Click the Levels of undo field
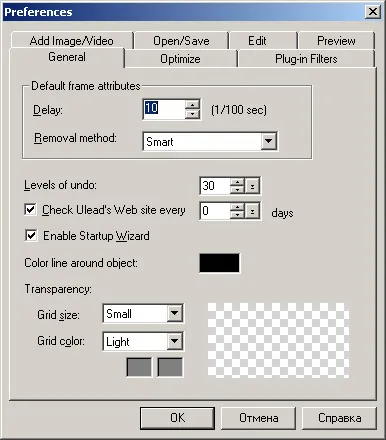Viewport: 386px width, 440px height. (215, 186)
